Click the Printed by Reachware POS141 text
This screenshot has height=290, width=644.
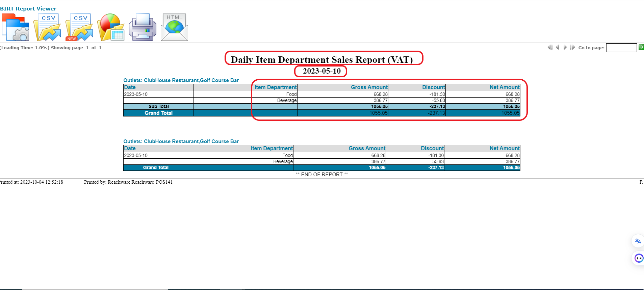pos(128,182)
